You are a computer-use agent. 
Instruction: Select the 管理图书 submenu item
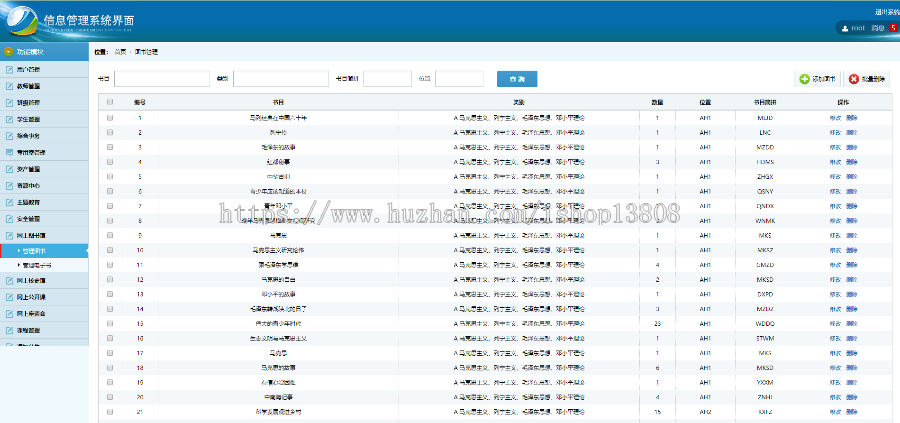click(44, 251)
